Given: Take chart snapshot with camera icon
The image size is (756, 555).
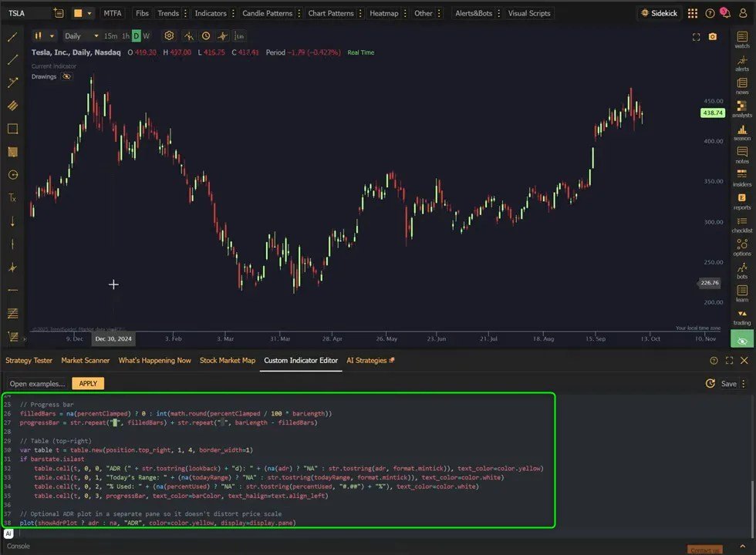Looking at the screenshot, I should click(713, 37).
